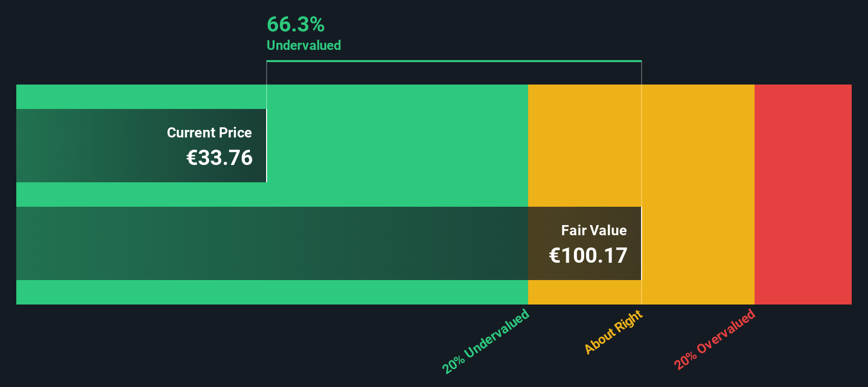
Task: Click the yellow zone right of Fair Value
Action: click(698, 195)
